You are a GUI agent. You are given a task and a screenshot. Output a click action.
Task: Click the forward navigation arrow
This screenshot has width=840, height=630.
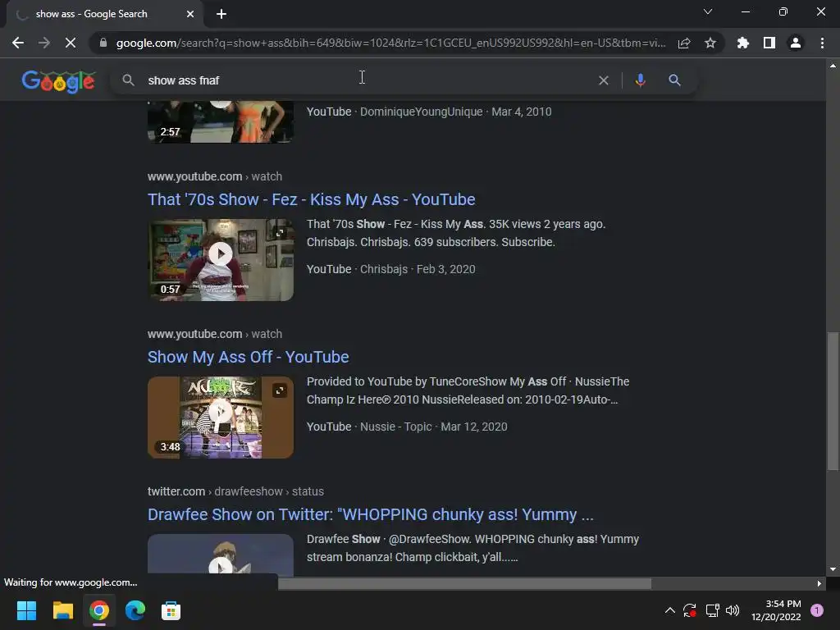[44, 43]
